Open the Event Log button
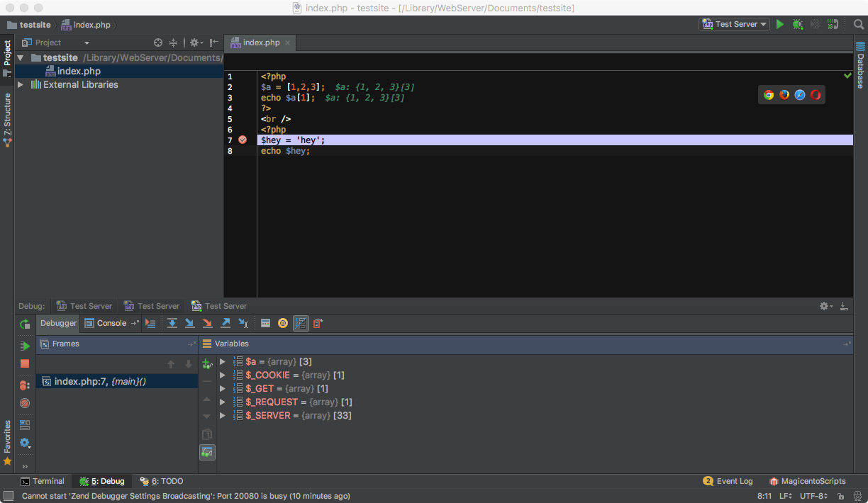Viewport: 868px width, 503px height. 728,481
